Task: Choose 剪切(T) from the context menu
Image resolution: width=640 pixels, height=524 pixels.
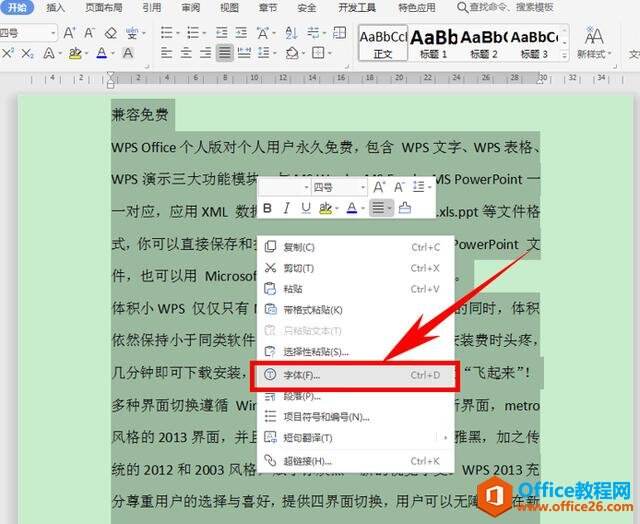Action: [356, 268]
